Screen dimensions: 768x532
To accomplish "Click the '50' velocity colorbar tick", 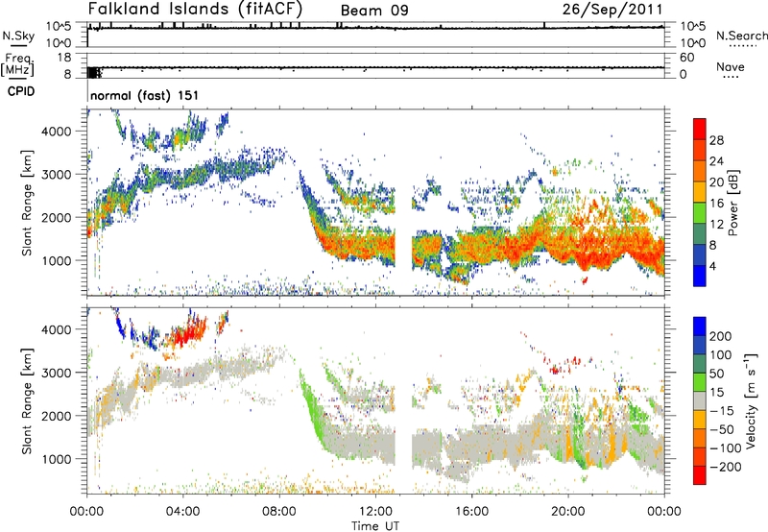I will [717, 374].
